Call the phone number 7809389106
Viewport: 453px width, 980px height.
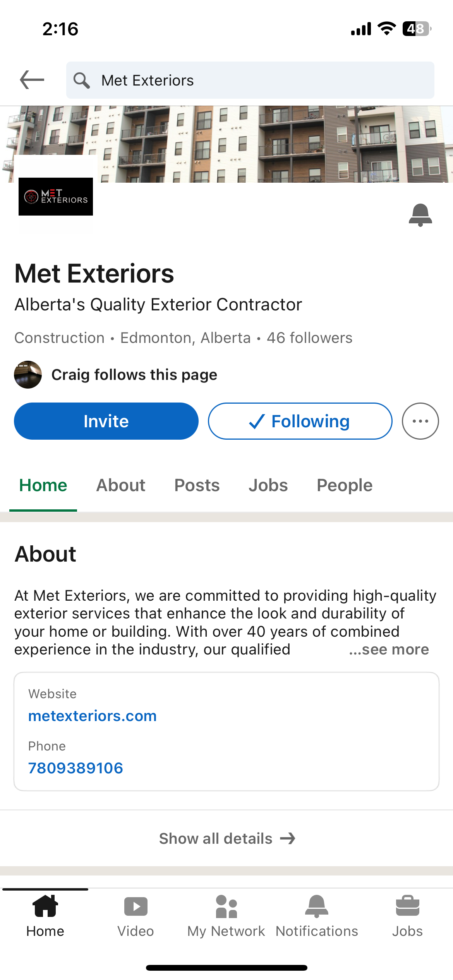click(x=76, y=768)
